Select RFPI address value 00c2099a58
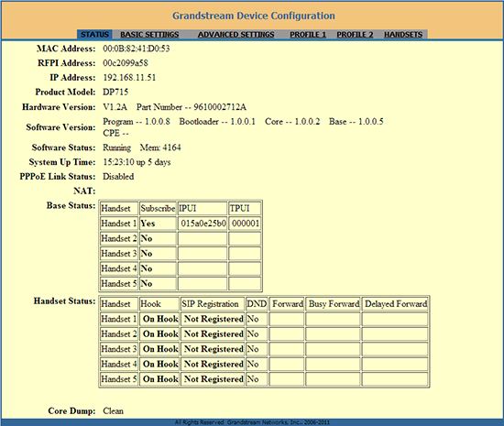 click(126, 63)
